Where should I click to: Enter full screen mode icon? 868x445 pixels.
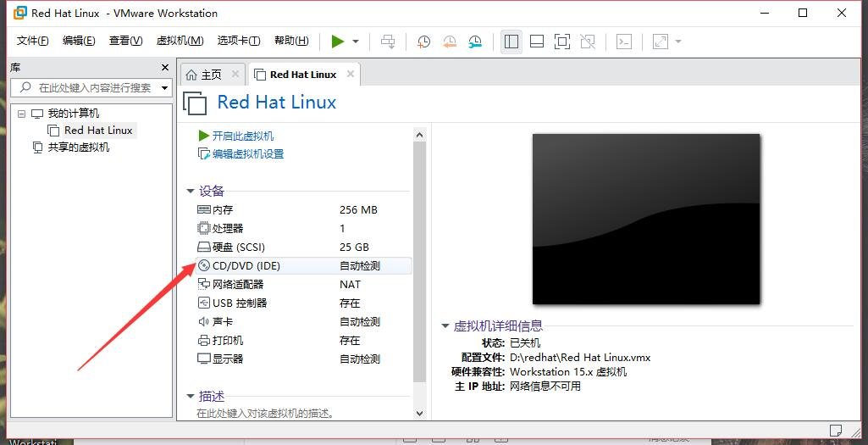(562, 42)
